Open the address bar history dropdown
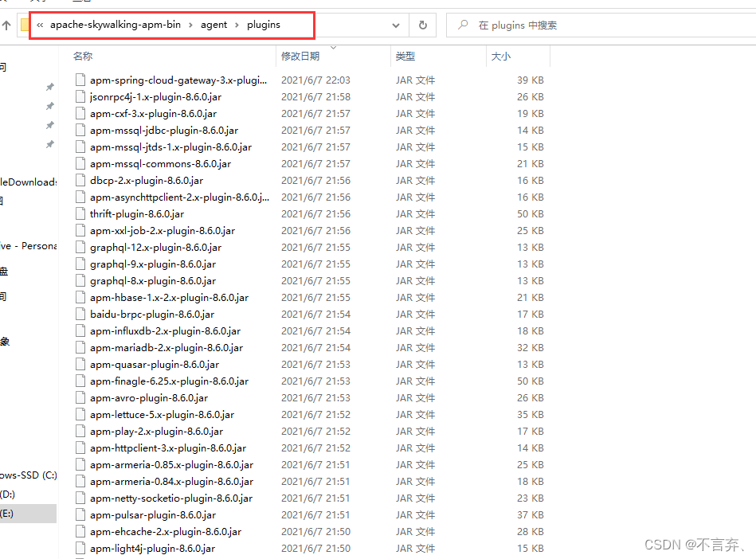The height and width of the screenshot is (559, 756). (396, 25)
